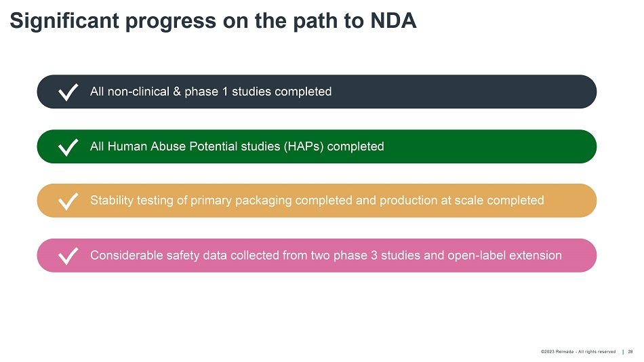The width and height of the screenshot is (644, 362).
Task: Select the word "NDA" in the slide title
Action: click(394, 21)
